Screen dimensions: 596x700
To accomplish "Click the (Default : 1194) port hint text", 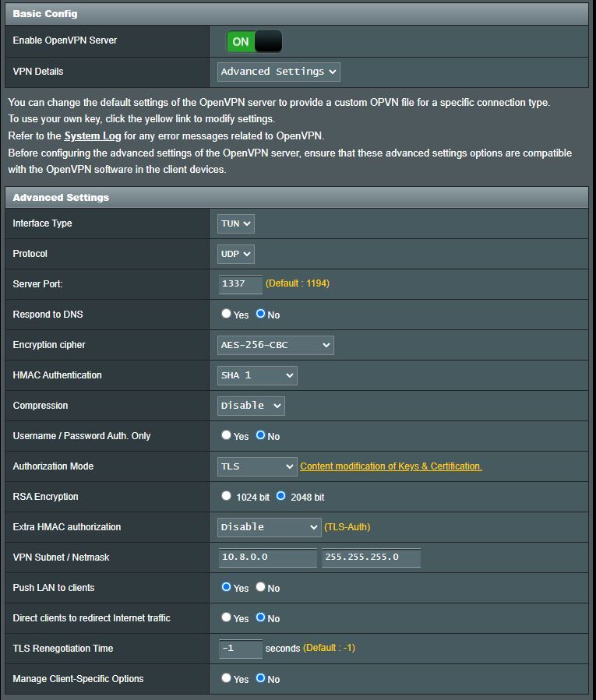I will pos(298,283).
